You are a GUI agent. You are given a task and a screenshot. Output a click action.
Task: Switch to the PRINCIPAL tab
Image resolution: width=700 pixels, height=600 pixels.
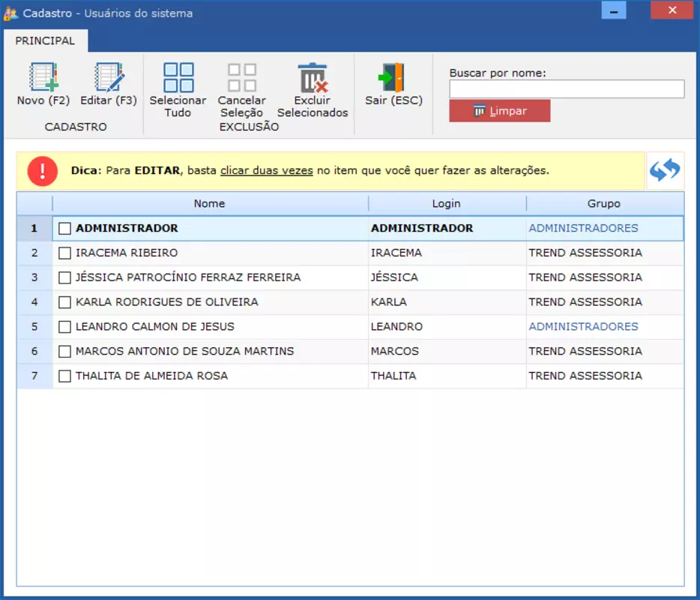45,40
